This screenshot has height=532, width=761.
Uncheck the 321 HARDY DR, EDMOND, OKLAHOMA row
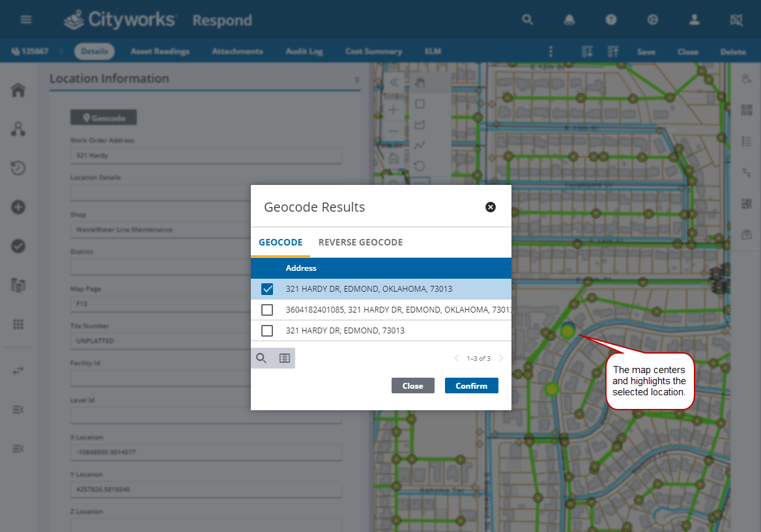click(267, 289)
